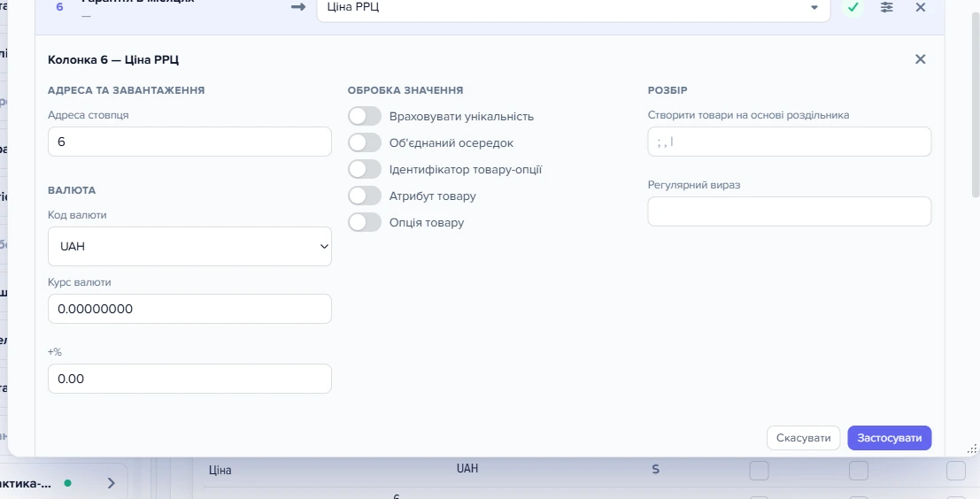Open column settings sliders icon
The width and height of the screenshot is (980, 499).
pos(886,7)
